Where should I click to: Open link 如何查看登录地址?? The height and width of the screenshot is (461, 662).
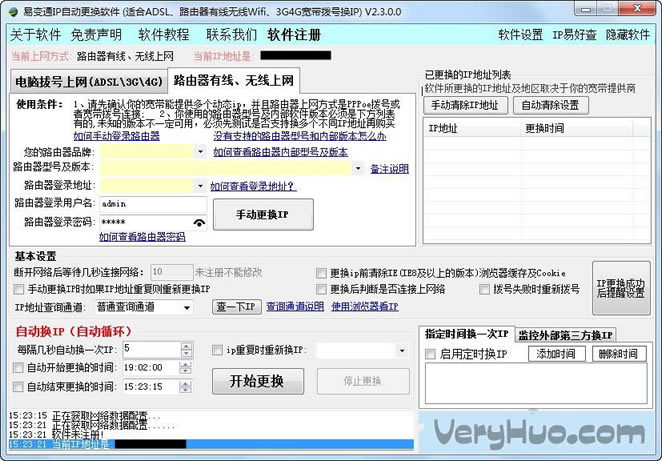click(x=253, y=186)
